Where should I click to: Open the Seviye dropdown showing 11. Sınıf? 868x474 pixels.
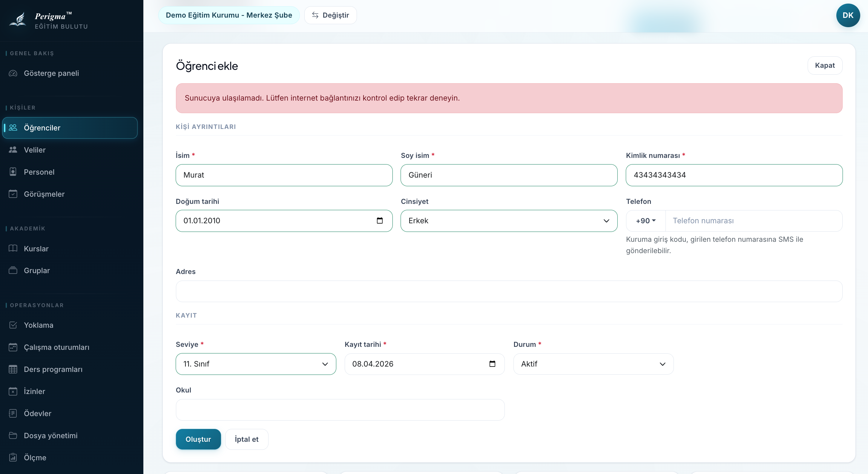256,364
